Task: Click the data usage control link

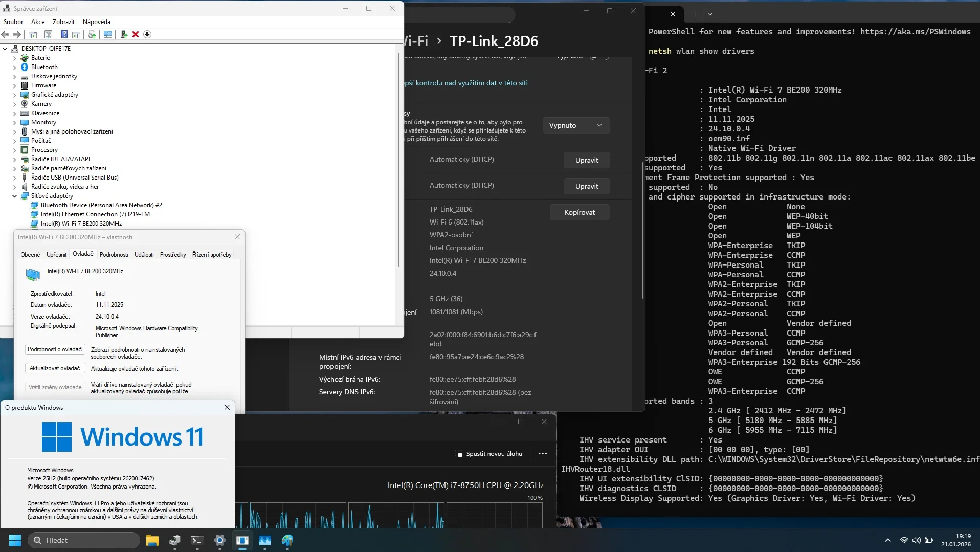Action: pyautogui.click(x=466, y=83)
